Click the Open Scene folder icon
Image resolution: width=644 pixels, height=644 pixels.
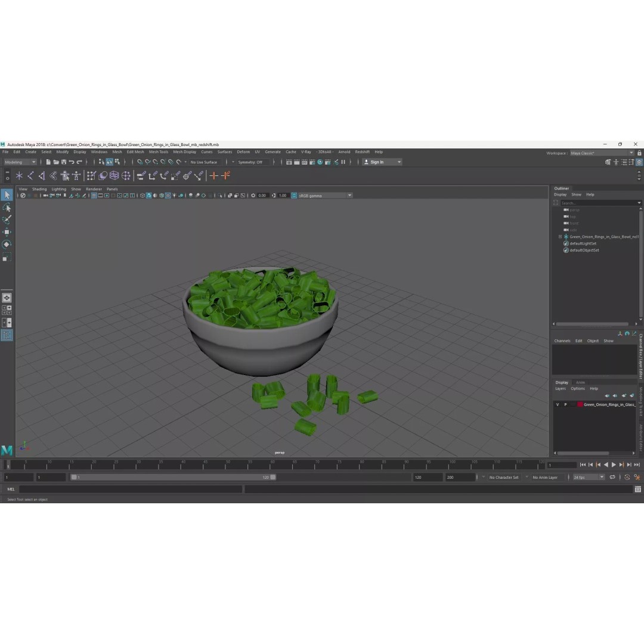point(56,162)
